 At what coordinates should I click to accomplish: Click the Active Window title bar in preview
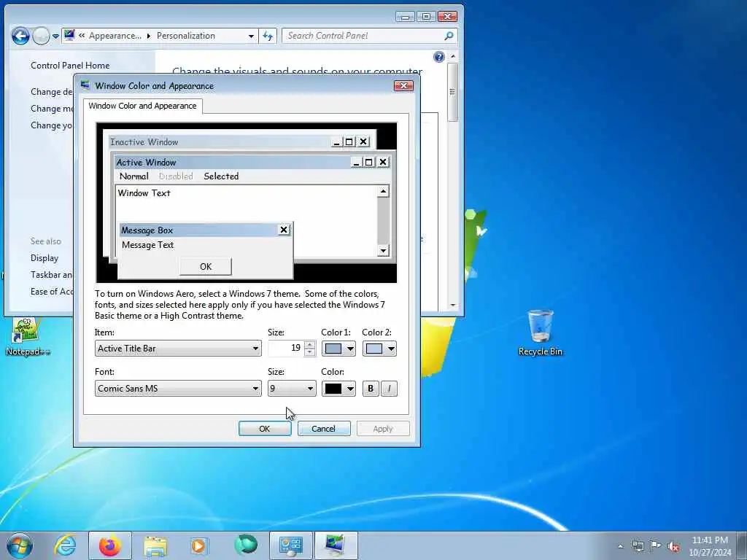coord(233,163)
